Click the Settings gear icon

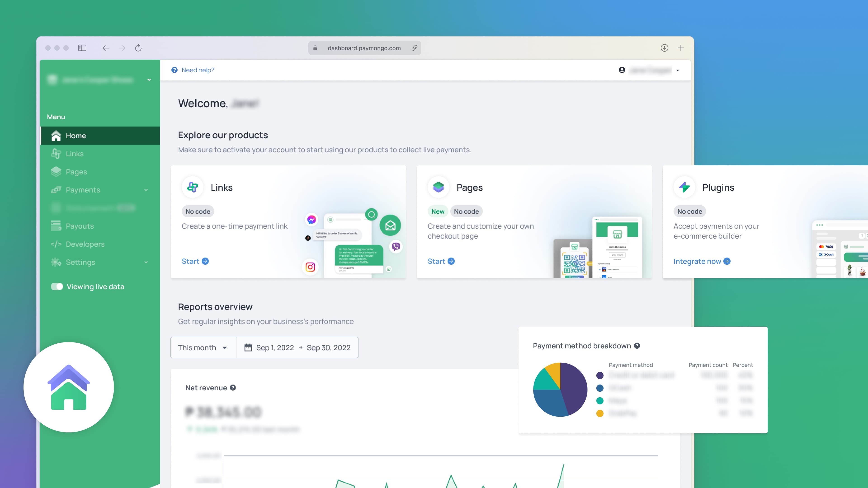[x=56, y=262]
